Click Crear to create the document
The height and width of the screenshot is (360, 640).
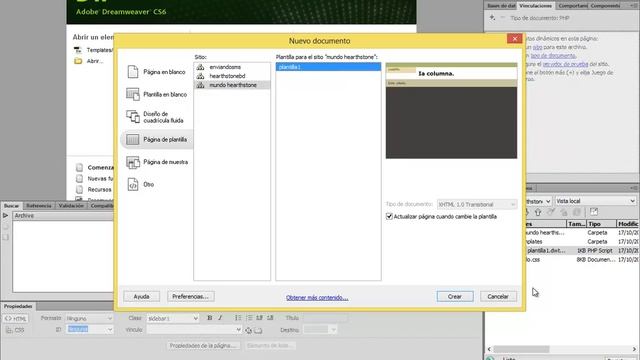[455, 296]
